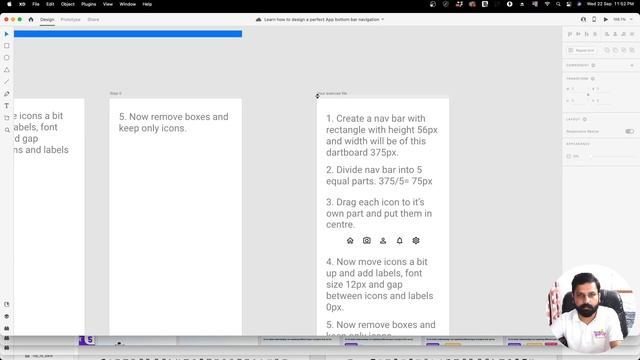Viewport: 640px width, 360px height.
Task: Click the Boolean Add (union) icon
Action: click(607, 50)
